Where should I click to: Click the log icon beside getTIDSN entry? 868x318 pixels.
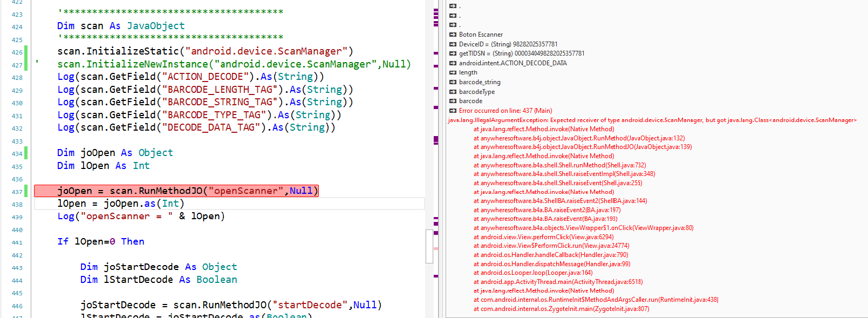[x=453, y=53]
